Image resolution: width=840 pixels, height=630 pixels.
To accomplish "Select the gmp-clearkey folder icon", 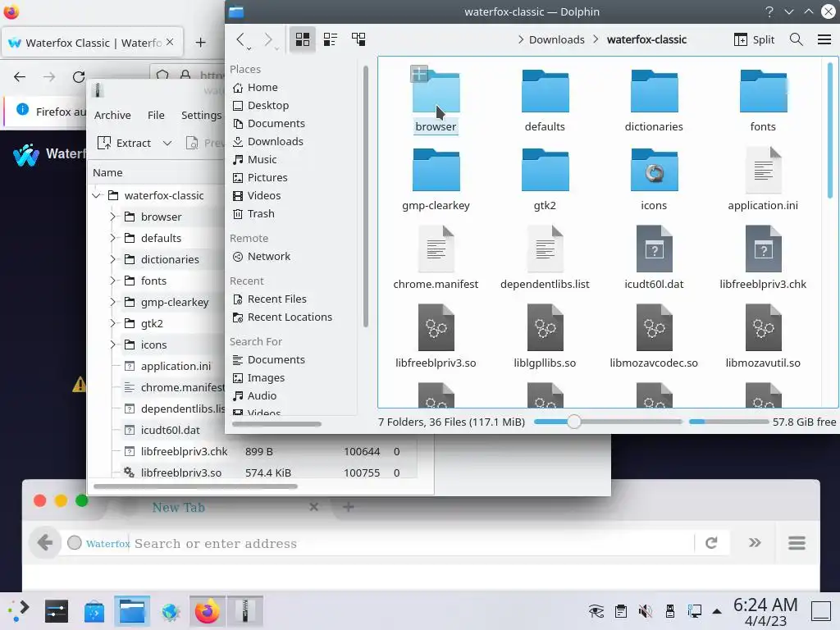I will click(436, 171).
